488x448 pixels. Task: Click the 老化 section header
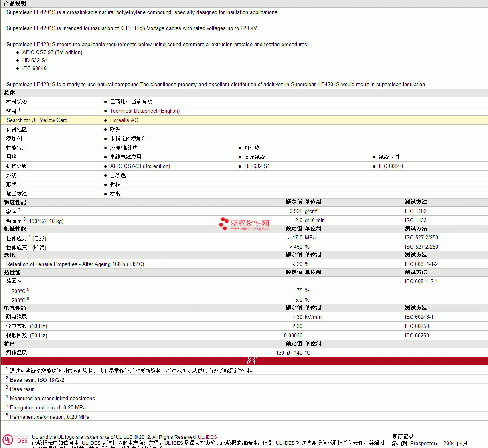(10, 255)
